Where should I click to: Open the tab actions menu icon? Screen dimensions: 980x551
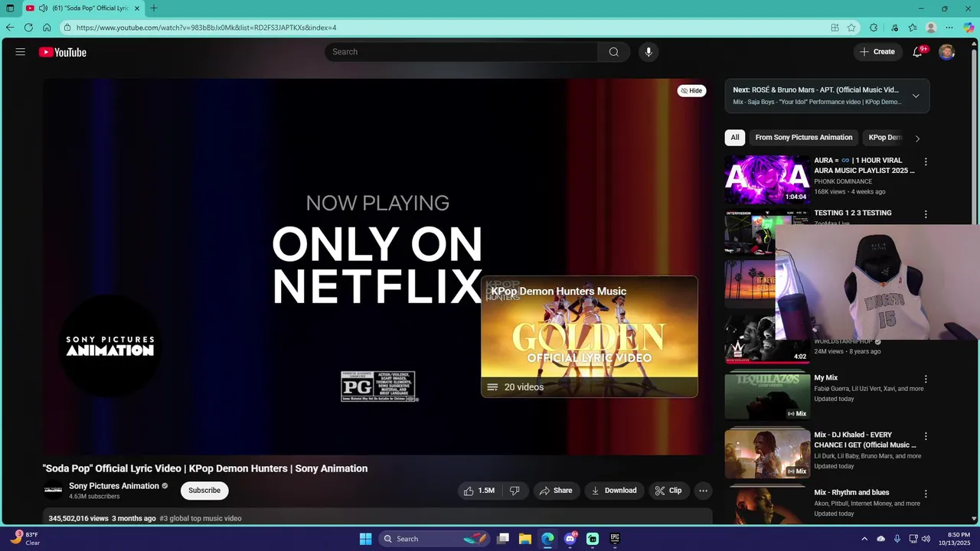(x=10, y=8)
